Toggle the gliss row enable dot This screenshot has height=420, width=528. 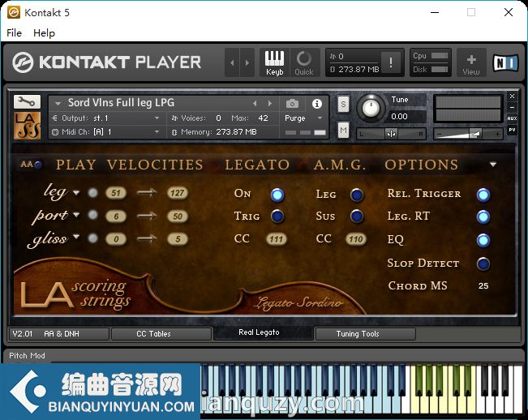click(92, 238)
